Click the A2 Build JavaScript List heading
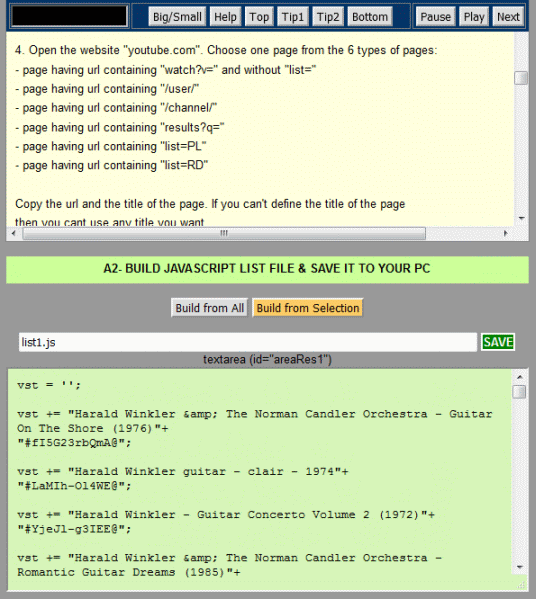 (267, 269)
